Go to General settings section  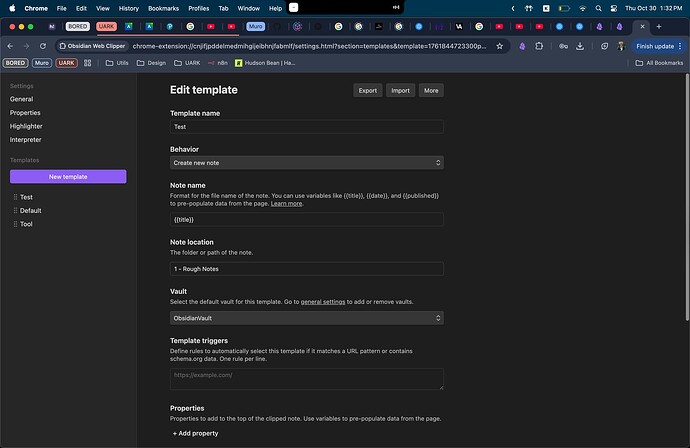pyautogui.click(x=22, y=99)
